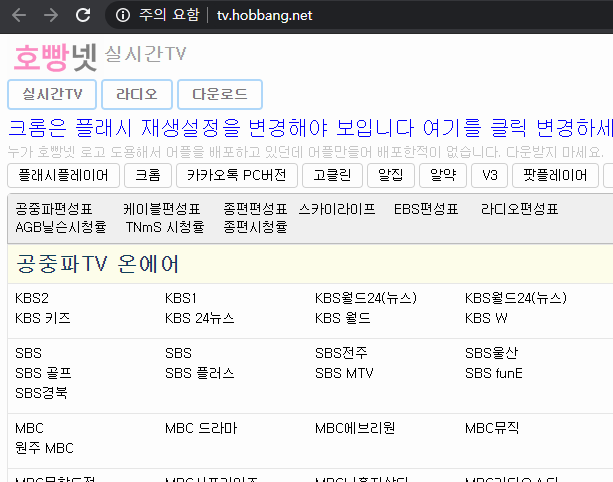Open the 실시간TV tab button

coord(52,95)
